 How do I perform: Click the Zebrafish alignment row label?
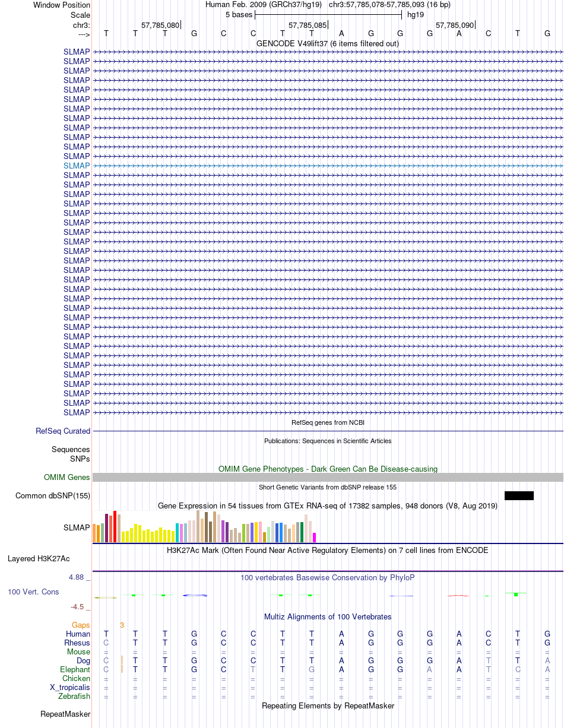[74, 696]
